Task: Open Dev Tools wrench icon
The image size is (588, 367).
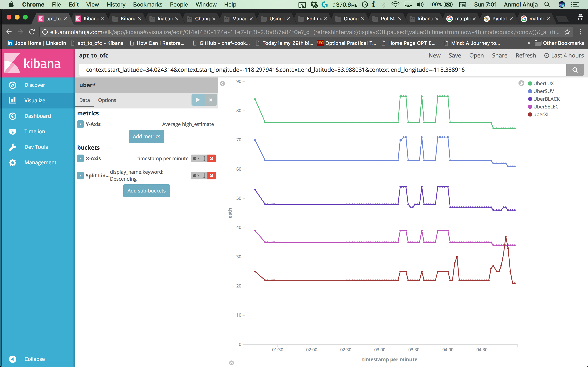Action: click(13, 147)
